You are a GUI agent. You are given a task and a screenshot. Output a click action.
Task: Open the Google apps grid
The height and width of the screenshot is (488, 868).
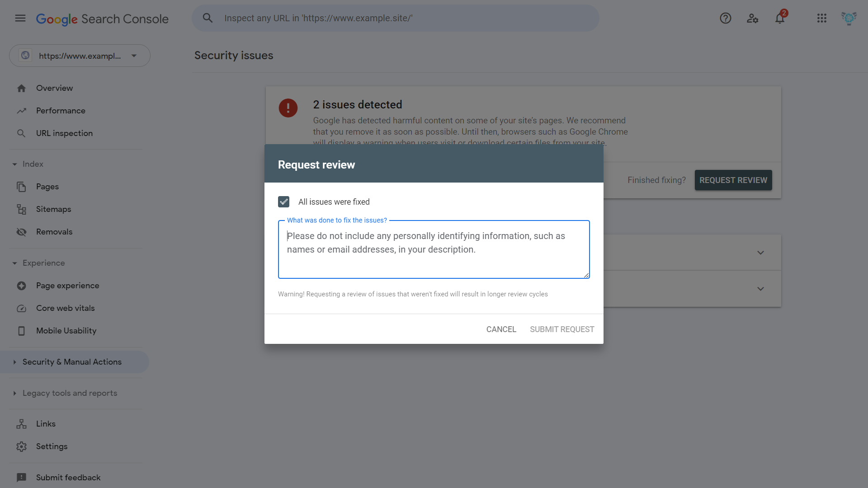pos(822,18)
